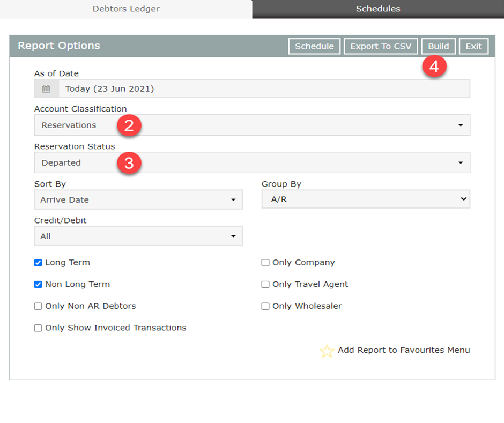504x423 pixels.
Task: Click the Schedule button in header
Action: tap(314, 46)
